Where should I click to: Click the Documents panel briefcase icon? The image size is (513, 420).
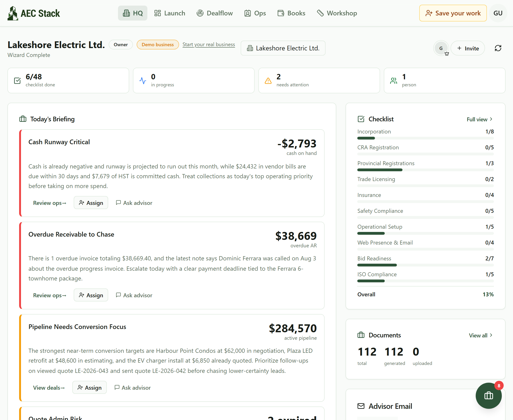pyautogui.click(x=361, y=335)
